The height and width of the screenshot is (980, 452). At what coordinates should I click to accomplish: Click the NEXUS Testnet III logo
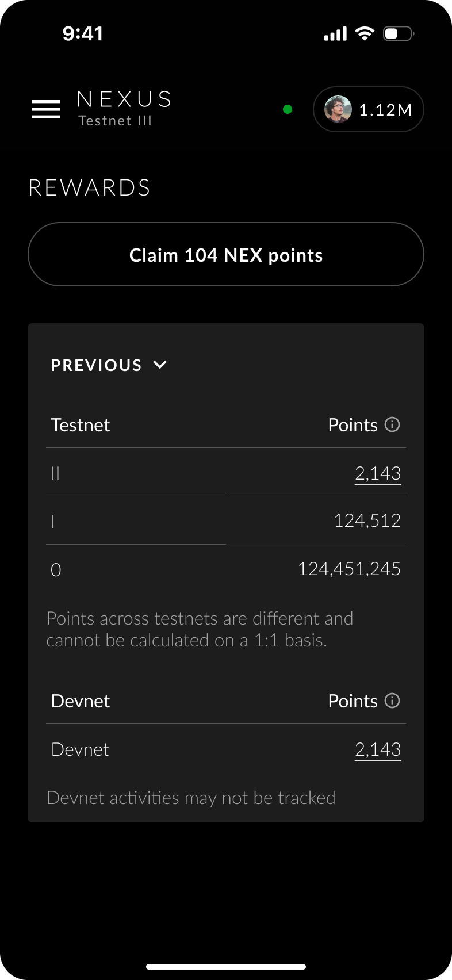[124, 108]
